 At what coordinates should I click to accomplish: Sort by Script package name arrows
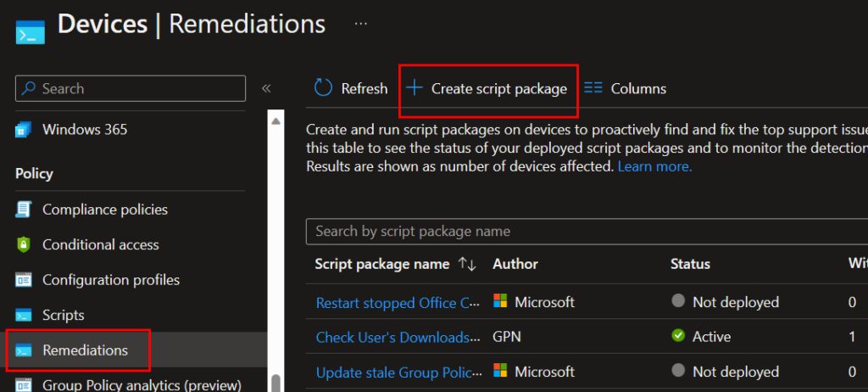tap(467, 264)
